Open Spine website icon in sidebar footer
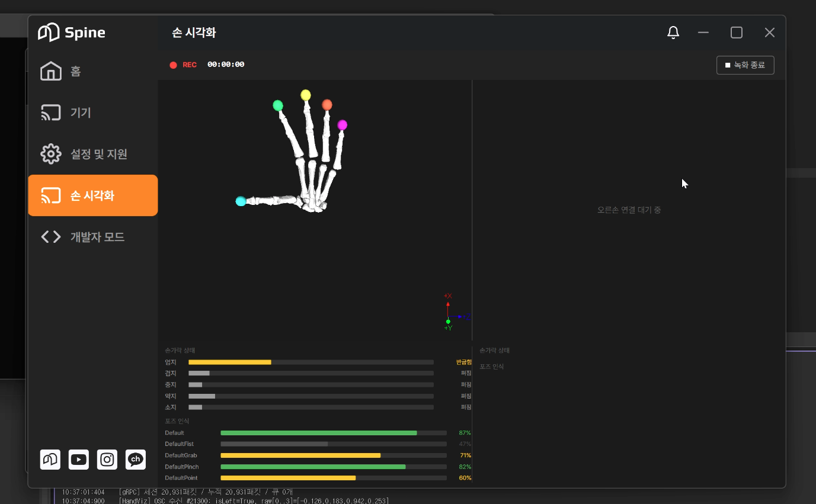This screenshot has height=504, width=816. [50, 460]
